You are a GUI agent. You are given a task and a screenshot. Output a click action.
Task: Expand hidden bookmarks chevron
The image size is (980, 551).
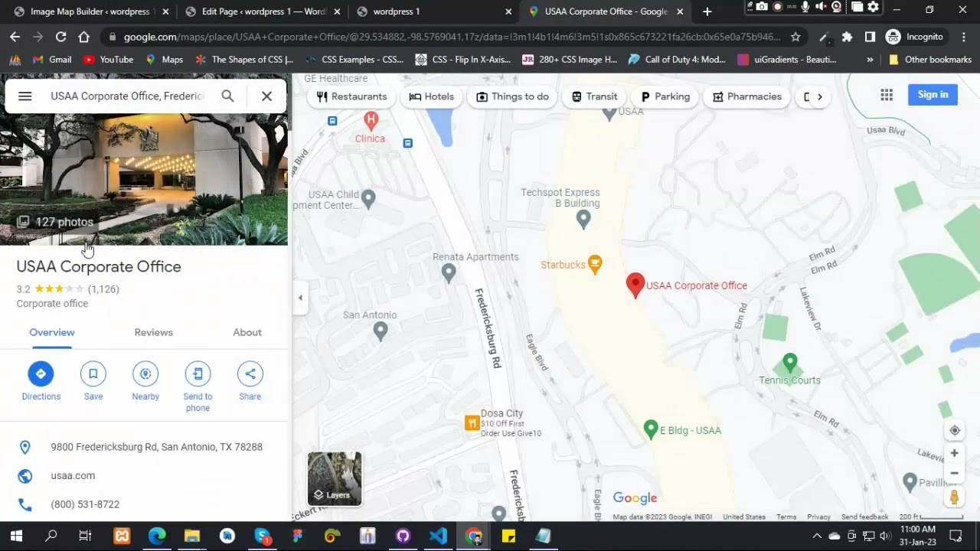(870, 60)
